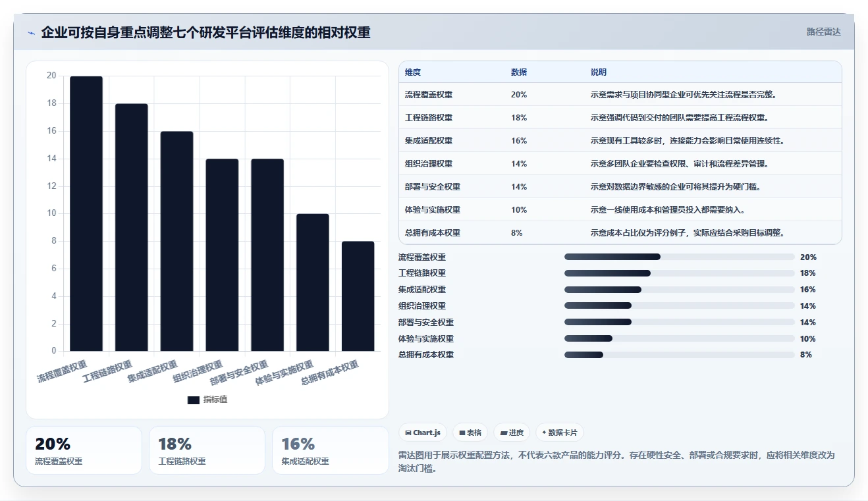868x501 pixels.
Task: Click the page title 企业可按自身重点调整
Action: 205,32
